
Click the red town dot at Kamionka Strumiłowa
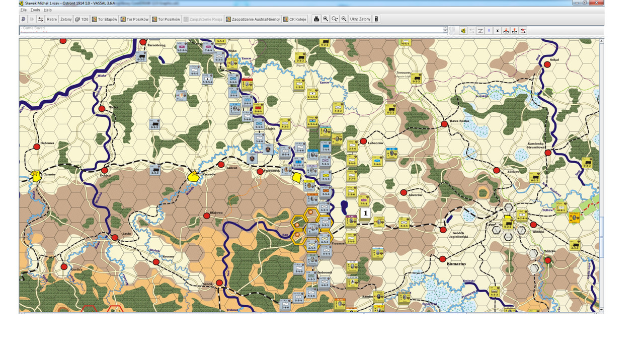coord(548,153)
